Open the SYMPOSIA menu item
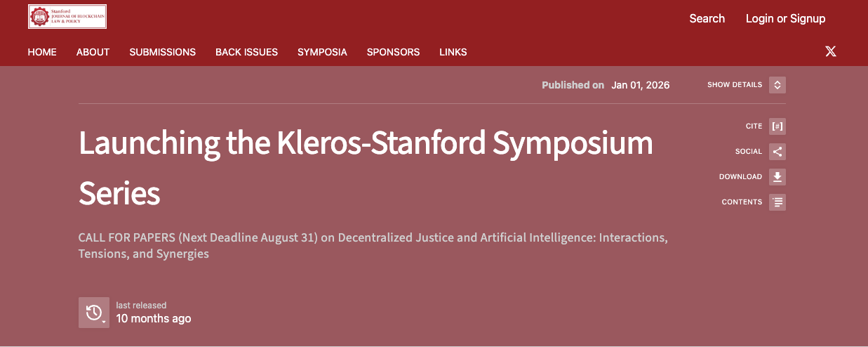 click(x=322, y=52)
